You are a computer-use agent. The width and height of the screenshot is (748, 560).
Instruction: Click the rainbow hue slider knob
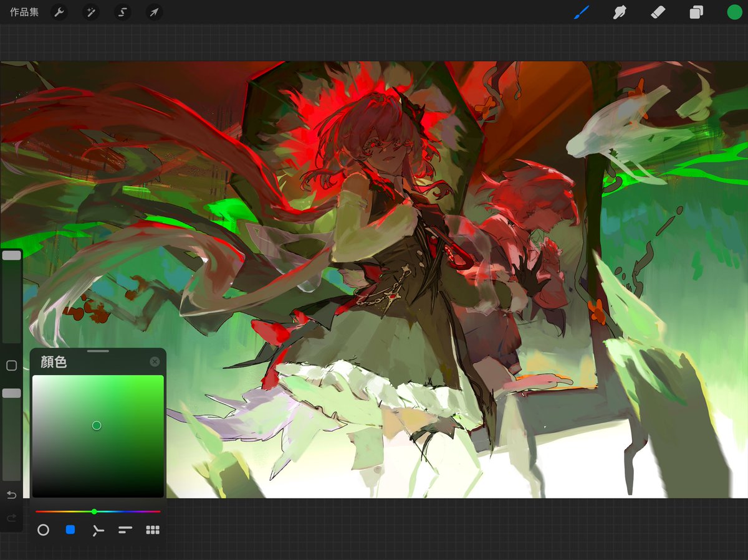(94, 511)
